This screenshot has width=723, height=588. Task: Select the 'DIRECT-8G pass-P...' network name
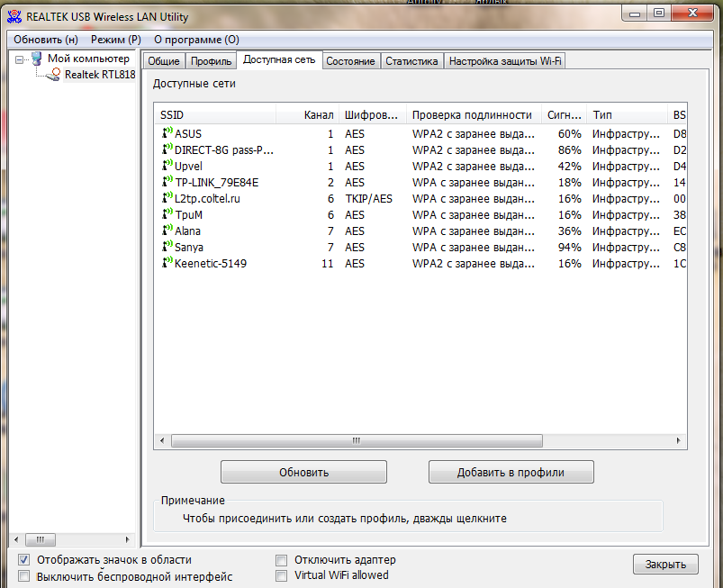point(224,149)
